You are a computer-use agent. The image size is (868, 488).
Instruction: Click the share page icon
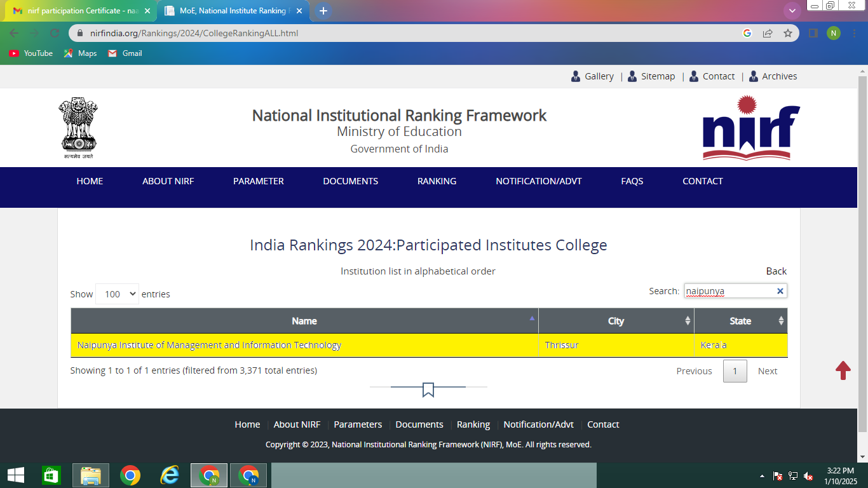768,33
